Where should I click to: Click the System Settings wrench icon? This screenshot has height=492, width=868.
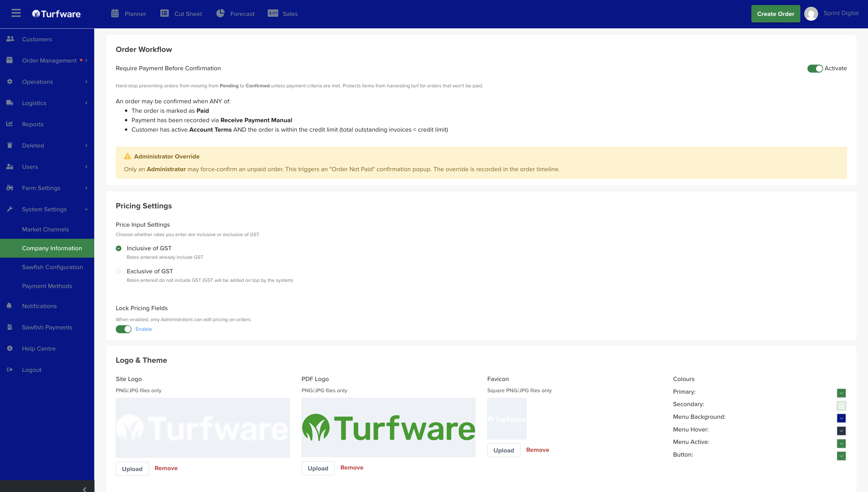[x=9, y=209]
